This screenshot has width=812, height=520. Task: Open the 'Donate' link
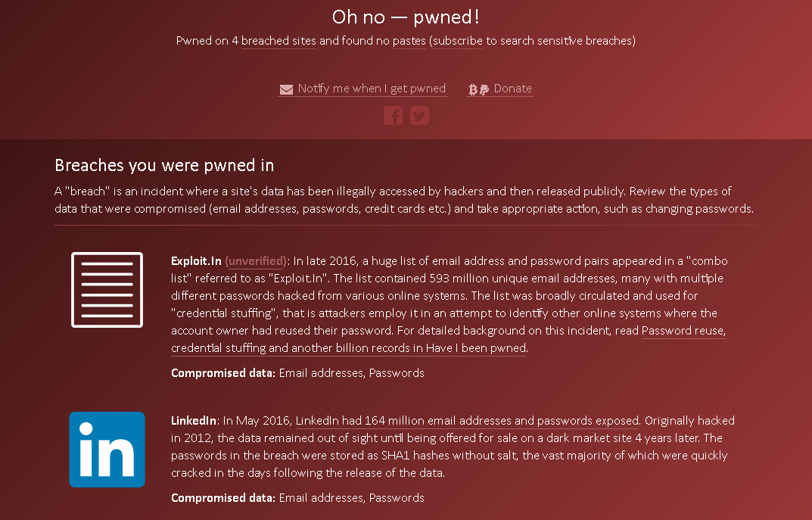pos(512,89)
